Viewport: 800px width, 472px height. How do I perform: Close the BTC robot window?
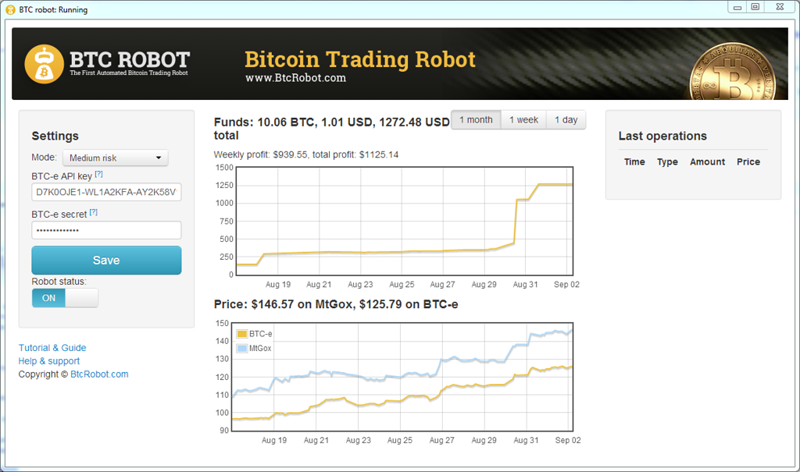pos(780,7)
